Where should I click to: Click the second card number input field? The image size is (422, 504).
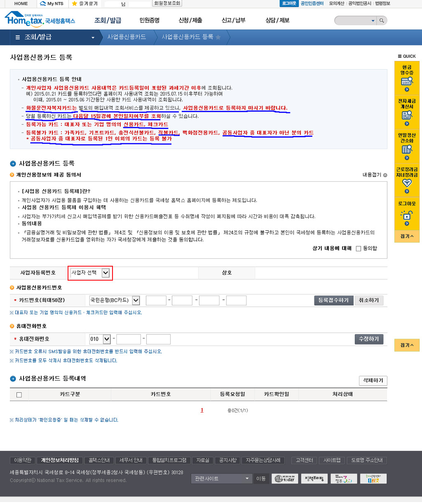click(x=182, y=300)
